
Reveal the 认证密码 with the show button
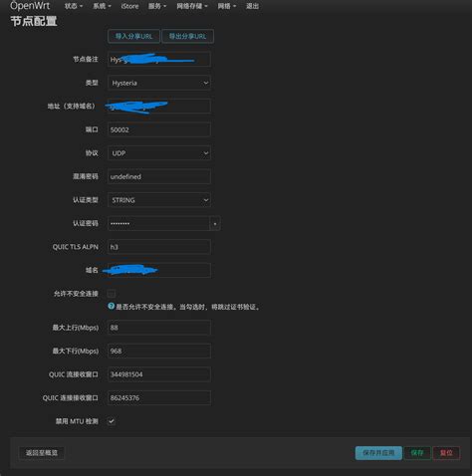click(x=215, y=224)
